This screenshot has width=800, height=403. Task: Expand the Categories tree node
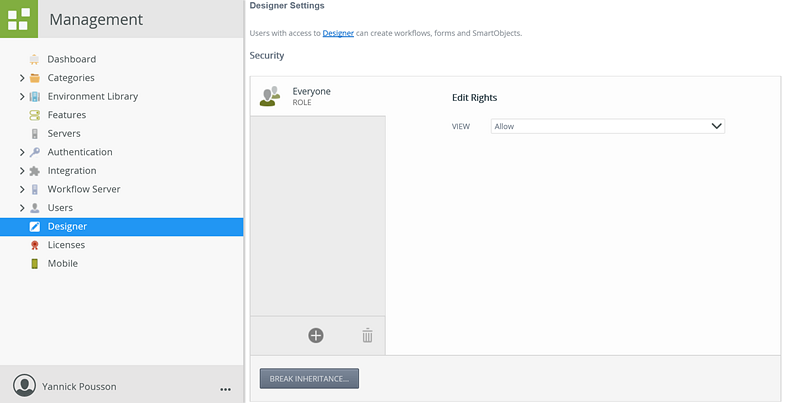22,78
